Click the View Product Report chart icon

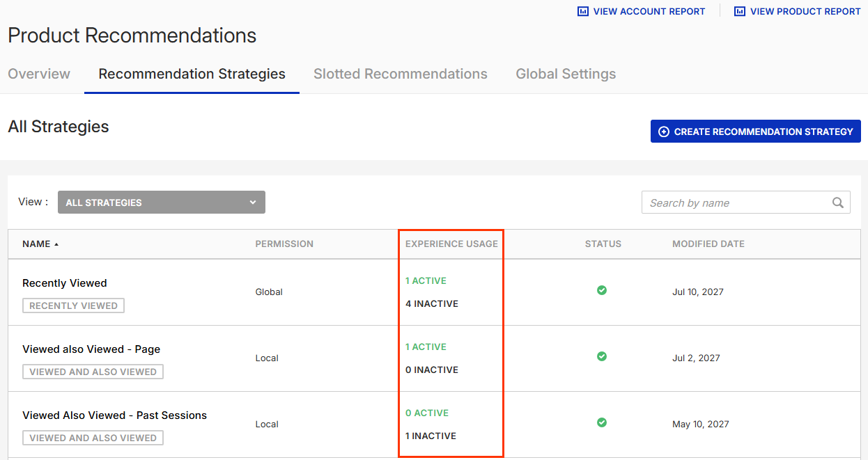tap(740, 11)
